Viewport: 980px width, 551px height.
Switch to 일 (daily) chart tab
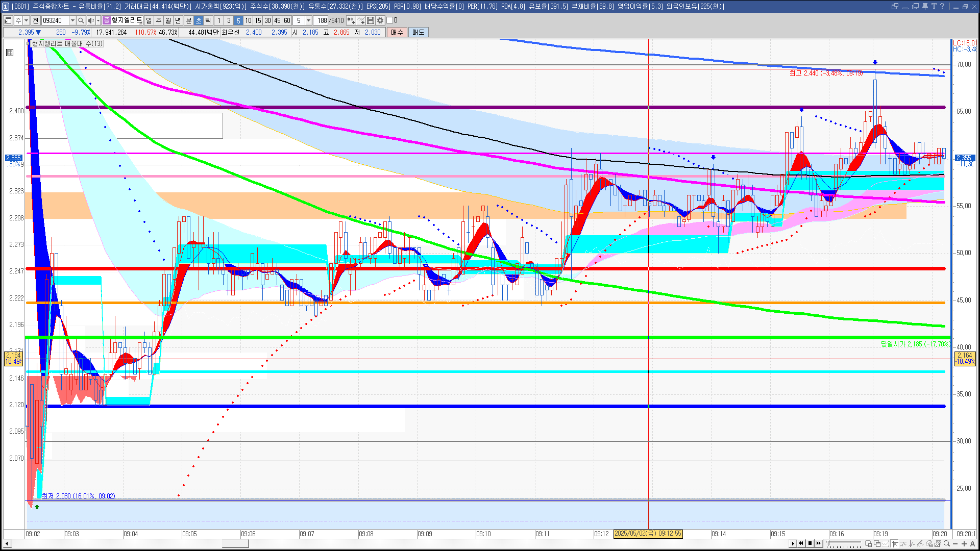click(149, 20)
